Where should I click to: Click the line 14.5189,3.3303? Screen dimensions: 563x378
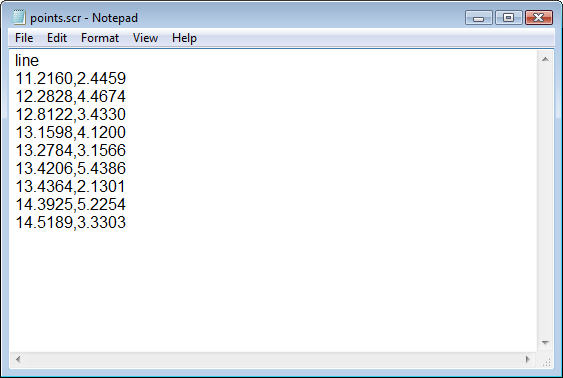tap(71, 222)
